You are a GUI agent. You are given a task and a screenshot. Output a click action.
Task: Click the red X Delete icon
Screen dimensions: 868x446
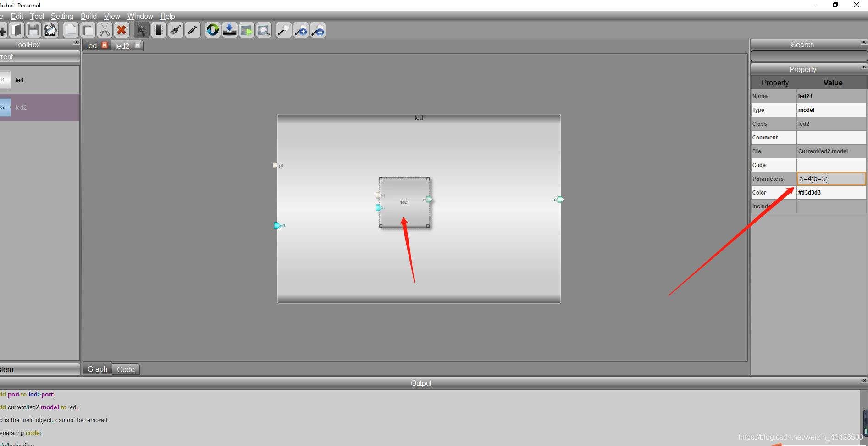(122, 30)
